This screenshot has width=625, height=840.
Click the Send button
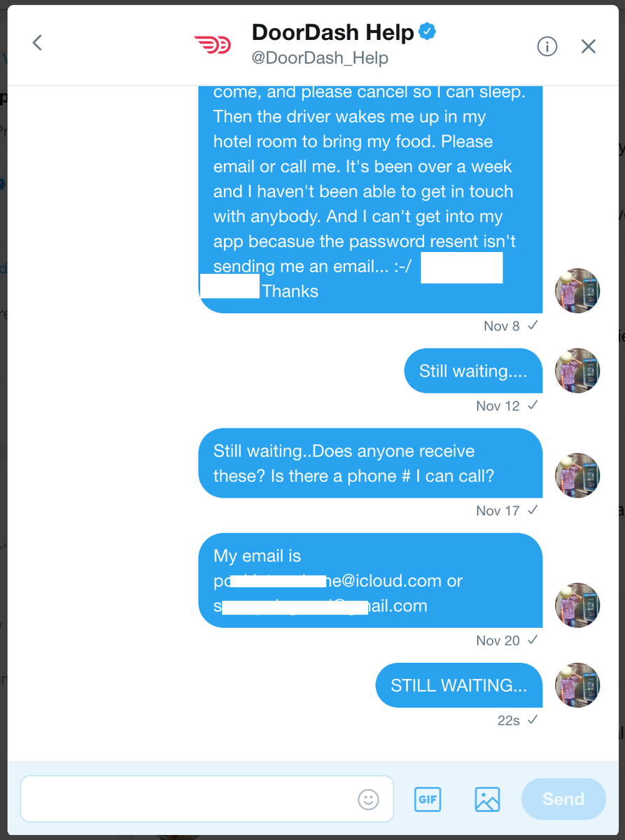tap(563, 799)
